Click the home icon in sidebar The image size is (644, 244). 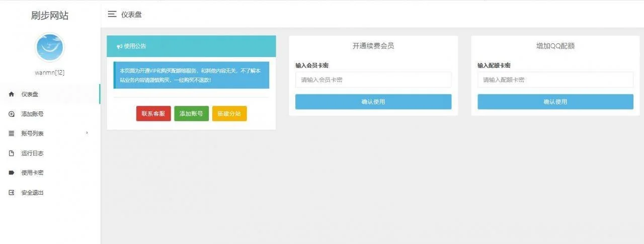12,94
